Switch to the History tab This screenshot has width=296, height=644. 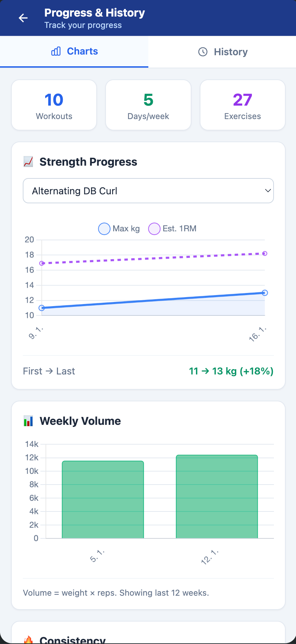click(x=222, y=51)
